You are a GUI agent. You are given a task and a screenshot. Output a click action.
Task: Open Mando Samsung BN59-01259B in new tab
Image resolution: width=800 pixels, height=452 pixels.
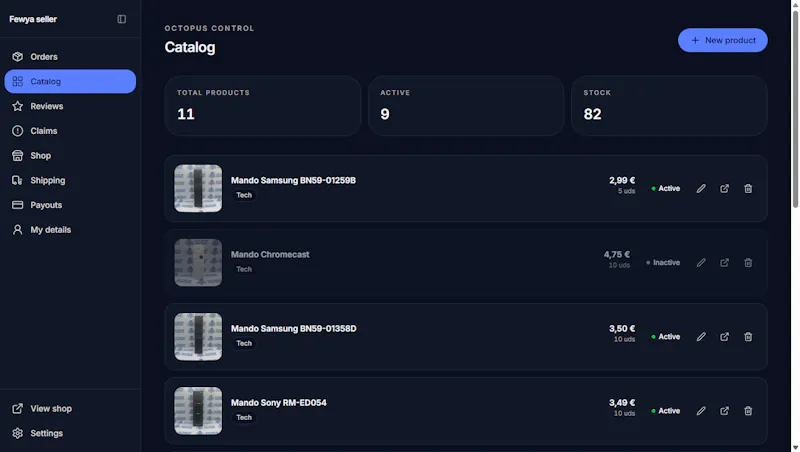pyautogui.click(x=724, y=189)
